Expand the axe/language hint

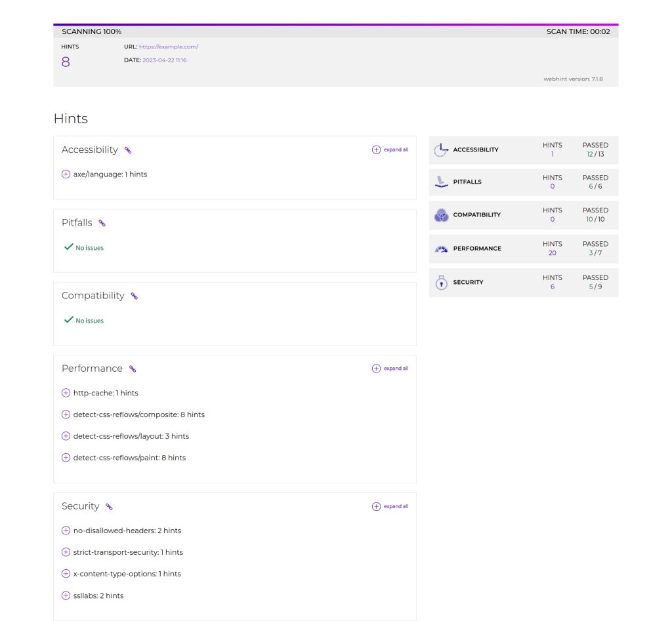[x=66, y=174]
